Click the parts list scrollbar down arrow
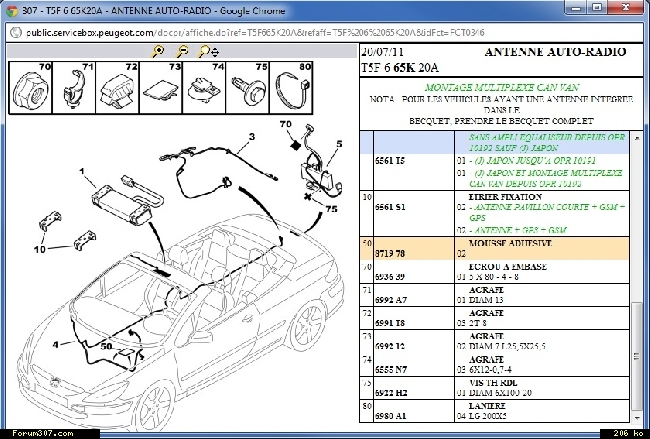 (x=637, y=417)
